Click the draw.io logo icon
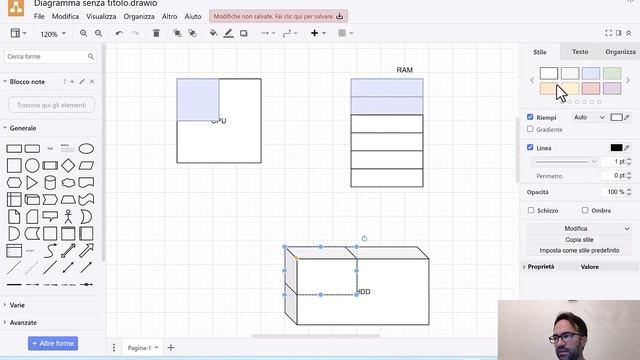 (x=16, y=7)
